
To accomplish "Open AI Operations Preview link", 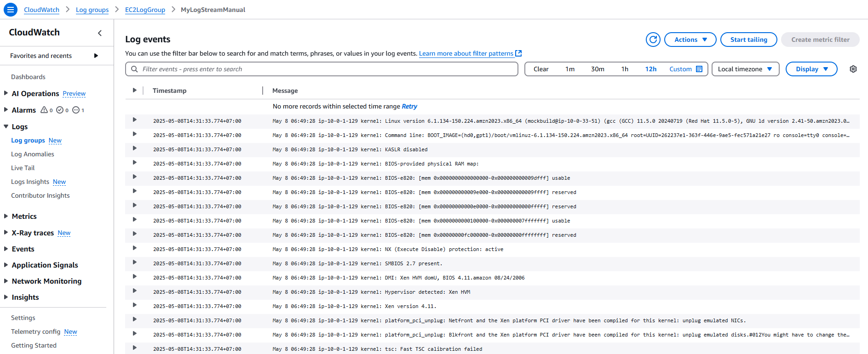I will [74, 93].
